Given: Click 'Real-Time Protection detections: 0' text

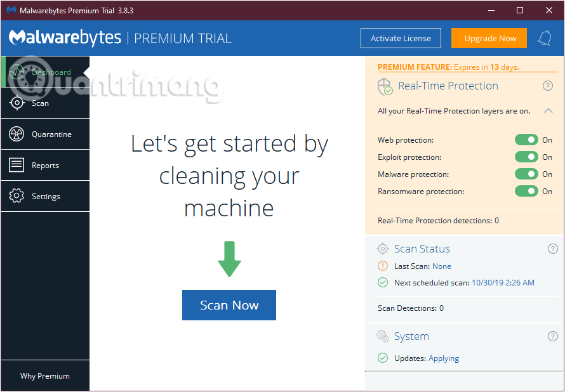Looking at the screenshot, I should click(438, 221).
